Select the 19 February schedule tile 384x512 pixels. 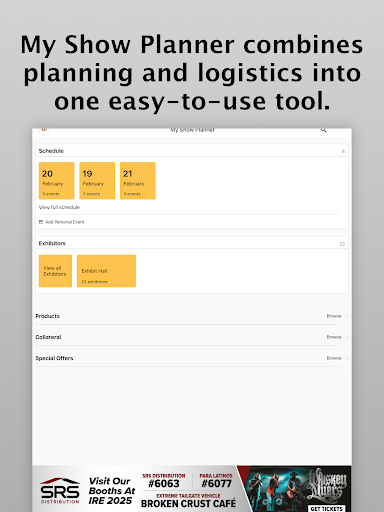click(x=97, y=181)
